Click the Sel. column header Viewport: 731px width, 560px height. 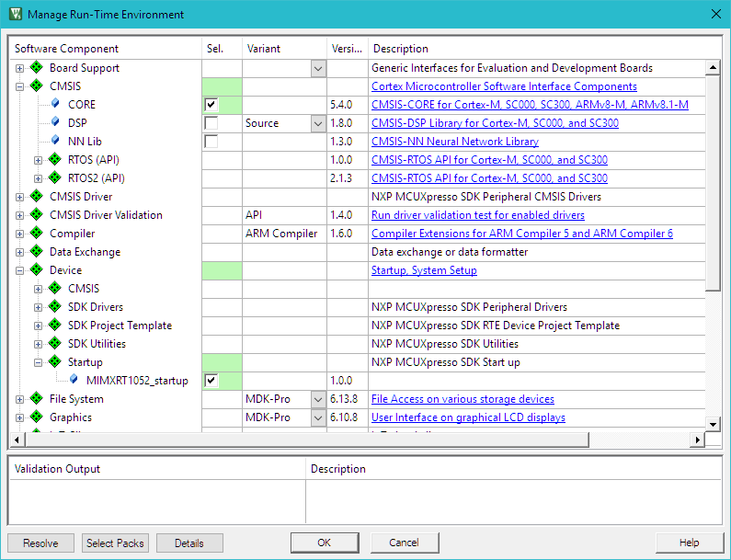pyautogui.click(x=222, y=49)
